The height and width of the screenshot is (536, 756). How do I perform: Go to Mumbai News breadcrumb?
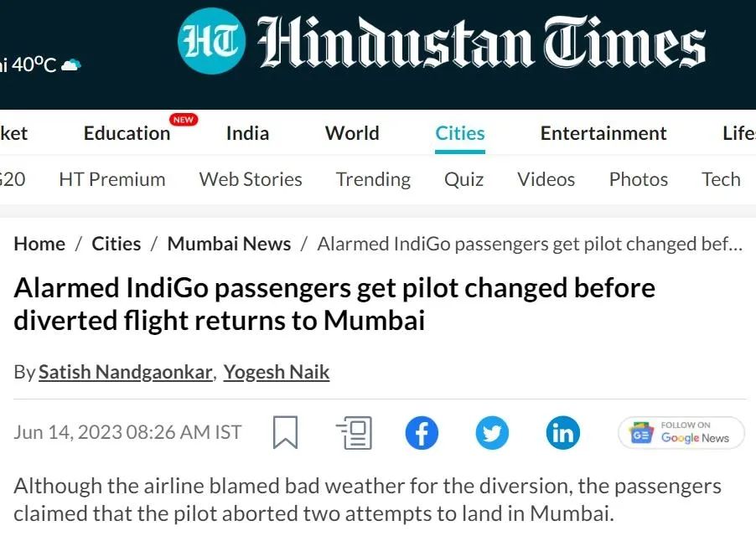229,244
